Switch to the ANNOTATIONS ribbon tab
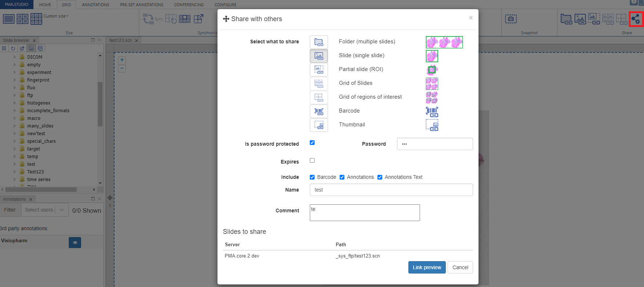The height and width of the screenshot is (287, 644). click(x=95, y=5)
